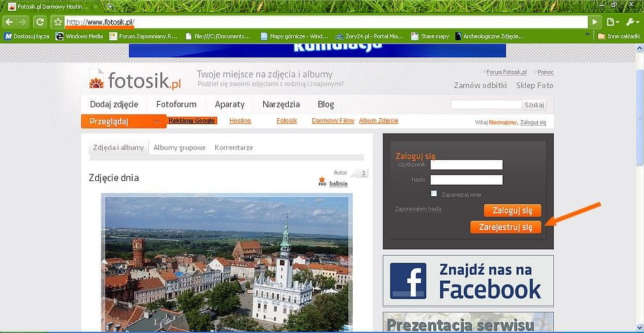Go back with the browser back arrow
644x333 pixels.
click(x=9, y=22)
